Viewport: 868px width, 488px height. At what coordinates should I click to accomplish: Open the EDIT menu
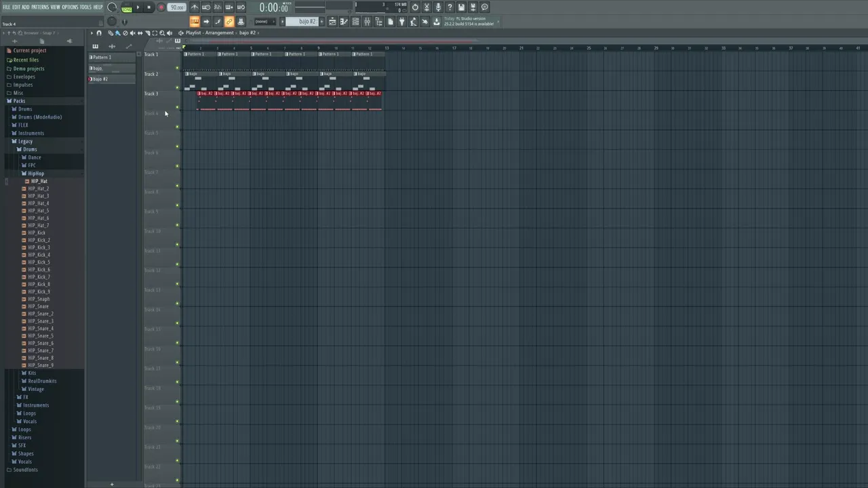pos(16,7)
